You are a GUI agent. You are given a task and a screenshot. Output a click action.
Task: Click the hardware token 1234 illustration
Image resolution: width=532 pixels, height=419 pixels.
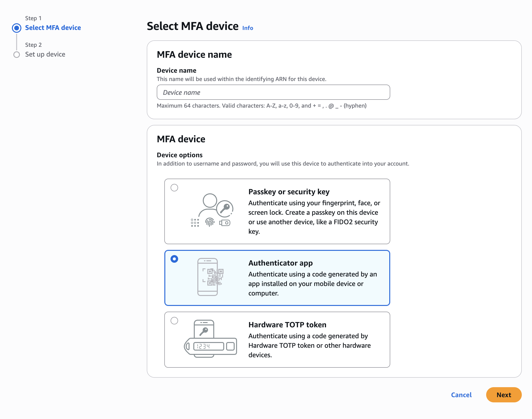tap(210, 339)
